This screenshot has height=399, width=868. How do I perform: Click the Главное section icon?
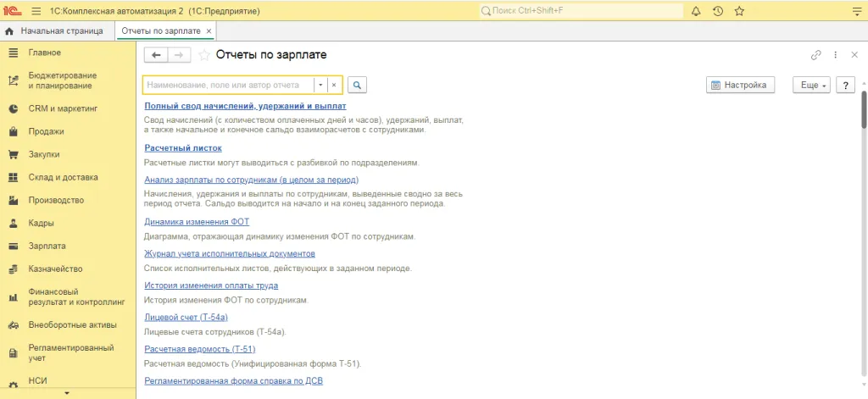click(x=14, y=53)
